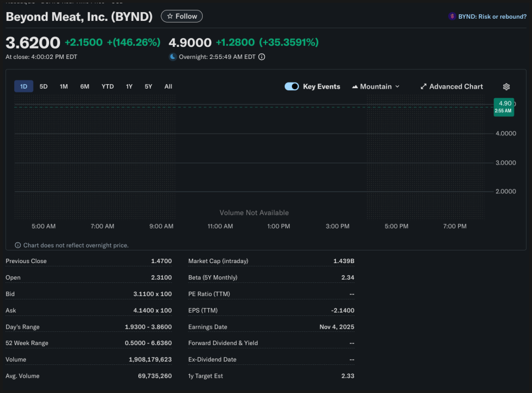The height and width of the screenshot is (393, 532).
Task: Expand the Mountain chart type dropdown
Action: [x=376, y=86]
